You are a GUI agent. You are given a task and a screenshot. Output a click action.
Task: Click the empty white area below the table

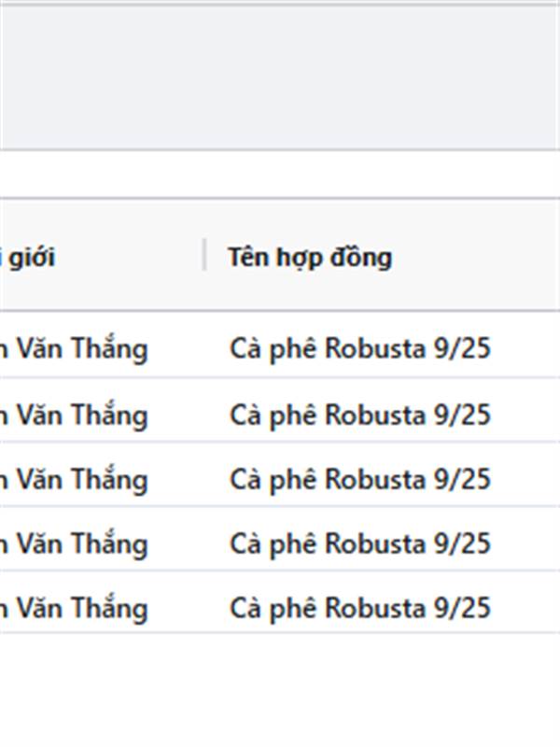coord(280,690)
